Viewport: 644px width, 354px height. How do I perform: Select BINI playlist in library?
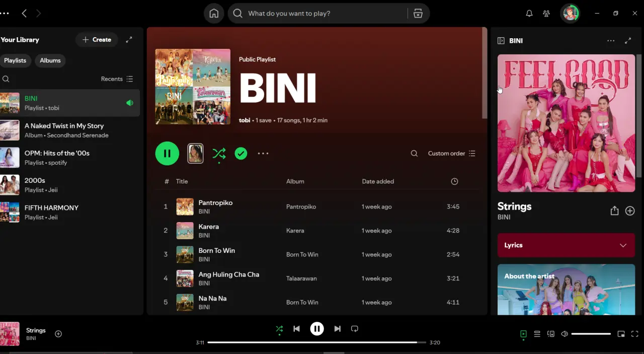pos(70,103)
